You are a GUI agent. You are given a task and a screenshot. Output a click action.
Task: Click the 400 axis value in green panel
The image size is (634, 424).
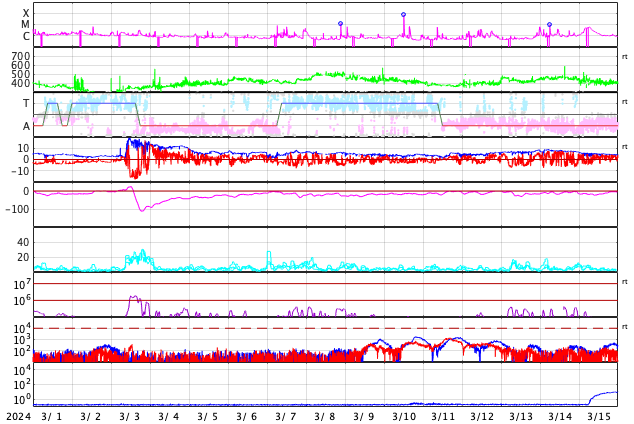click(21, 83)
